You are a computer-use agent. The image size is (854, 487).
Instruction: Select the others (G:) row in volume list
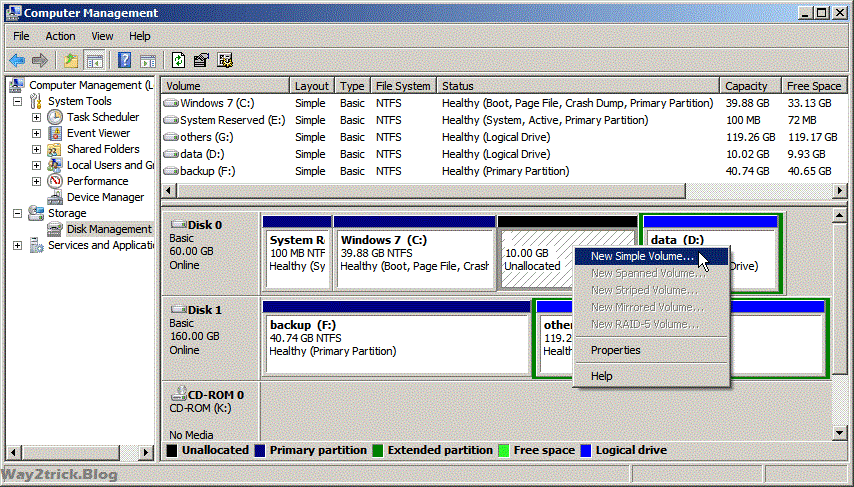pos(504,137)
